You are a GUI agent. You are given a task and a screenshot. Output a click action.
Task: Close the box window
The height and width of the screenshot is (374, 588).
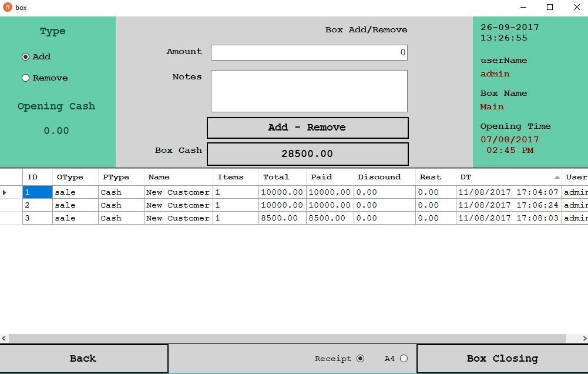pos(576,7)
